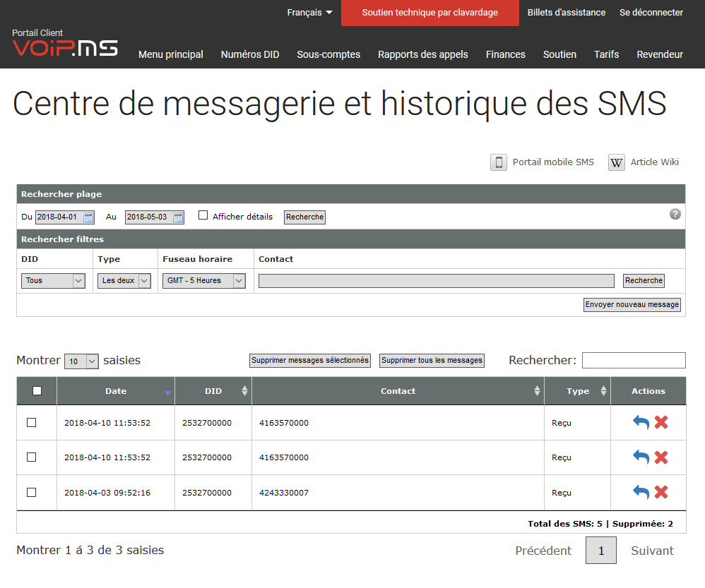Reply to the top message dated 2018-04-10
The width and height of the screenshot is (705, 588).
640,421
